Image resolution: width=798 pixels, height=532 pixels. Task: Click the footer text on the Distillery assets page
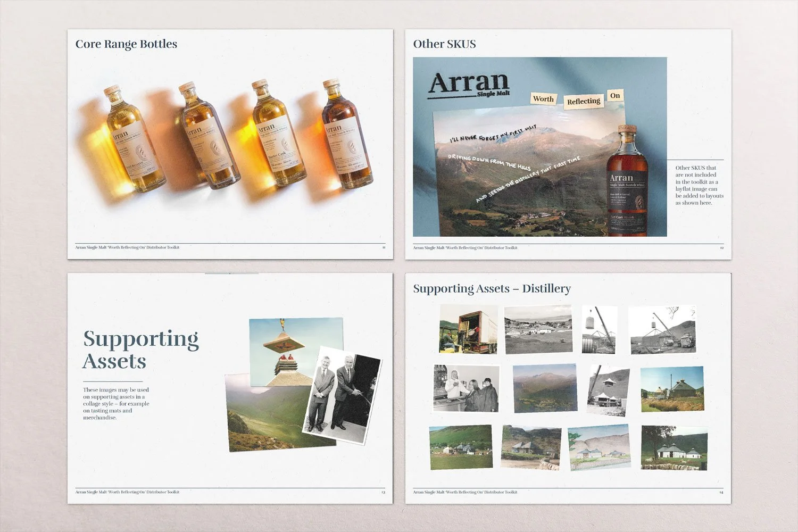(x=465, y=492)
